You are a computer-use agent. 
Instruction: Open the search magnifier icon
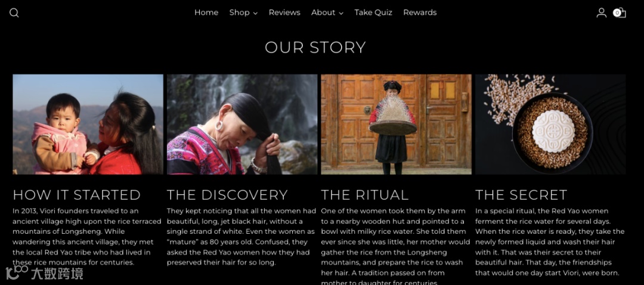tap(14, 13)
